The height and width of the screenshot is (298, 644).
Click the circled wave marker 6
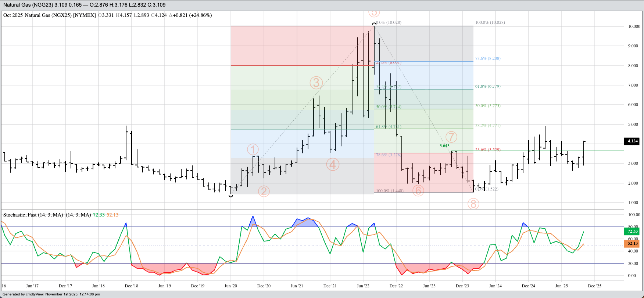coord(418,190)
